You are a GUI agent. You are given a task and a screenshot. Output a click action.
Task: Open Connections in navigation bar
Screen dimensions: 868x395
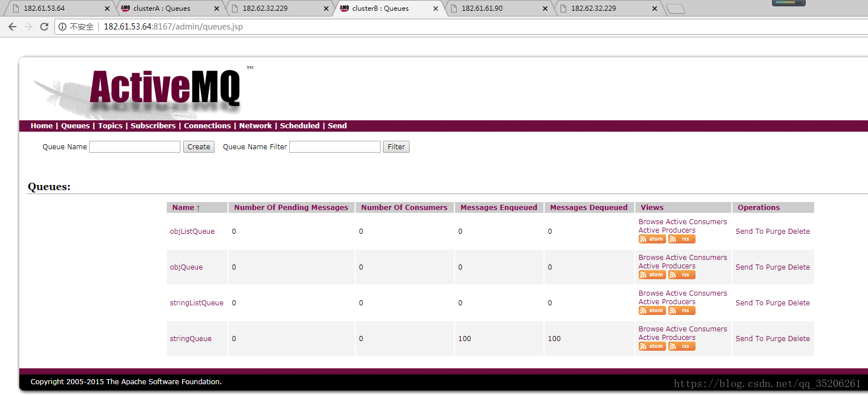pos(207,126)
